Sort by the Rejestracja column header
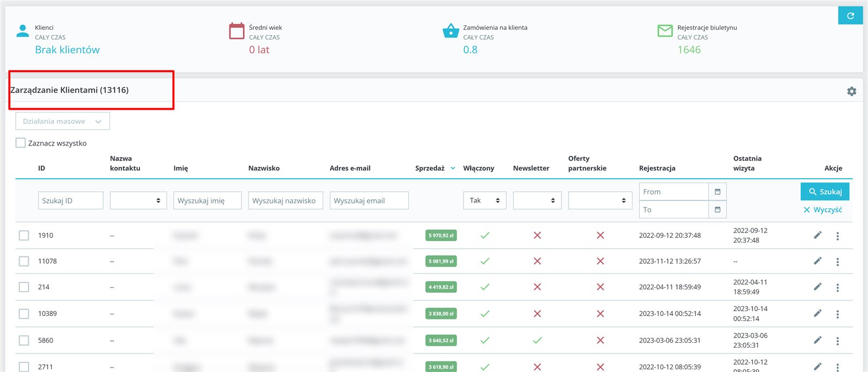This screenshot has width=868, height=372. click(657, 168)
